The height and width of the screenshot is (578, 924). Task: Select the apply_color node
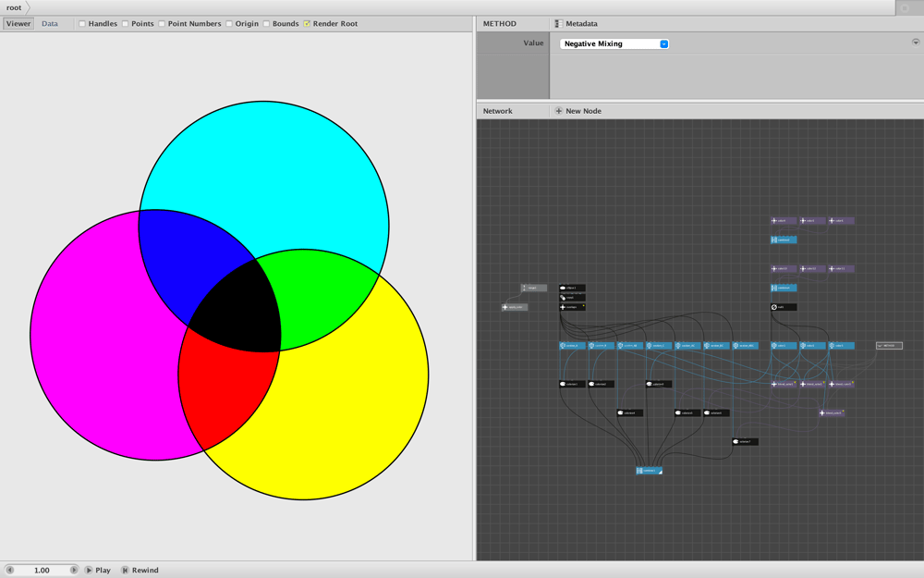click(515, 307)
